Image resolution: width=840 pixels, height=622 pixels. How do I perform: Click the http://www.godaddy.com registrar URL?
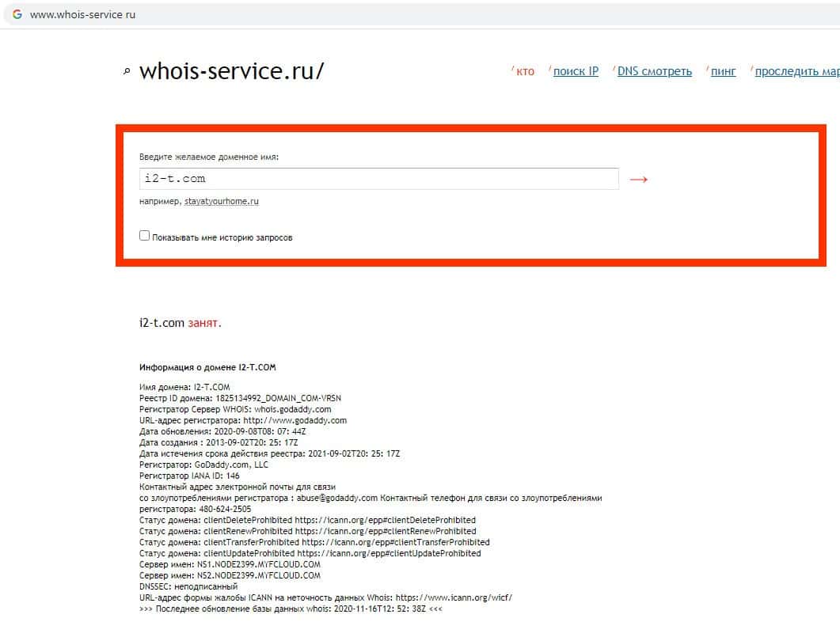(x=295, y=420)
